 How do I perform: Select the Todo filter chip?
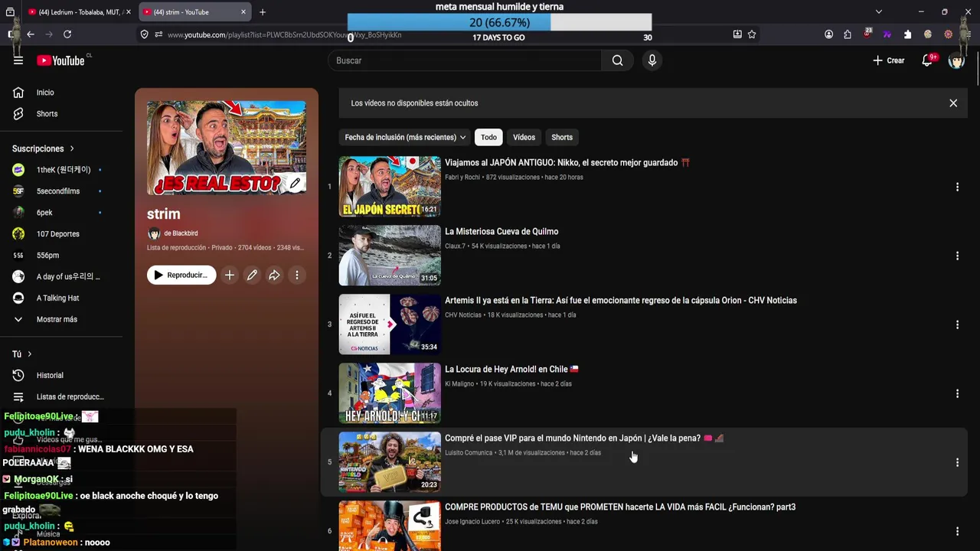pos(488,137)
